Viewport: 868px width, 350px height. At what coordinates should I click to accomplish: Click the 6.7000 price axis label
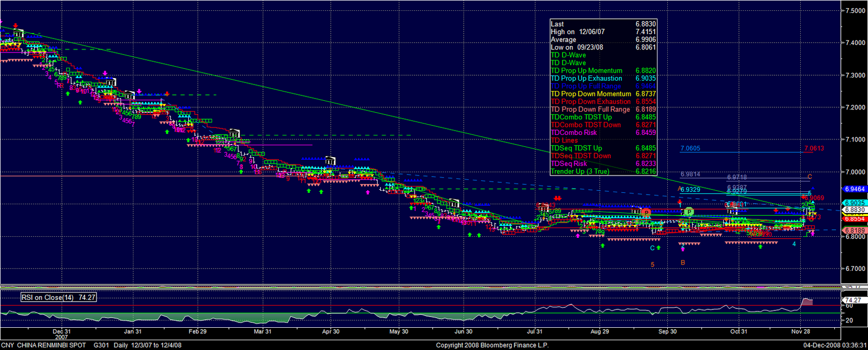(x=856, y=269)
